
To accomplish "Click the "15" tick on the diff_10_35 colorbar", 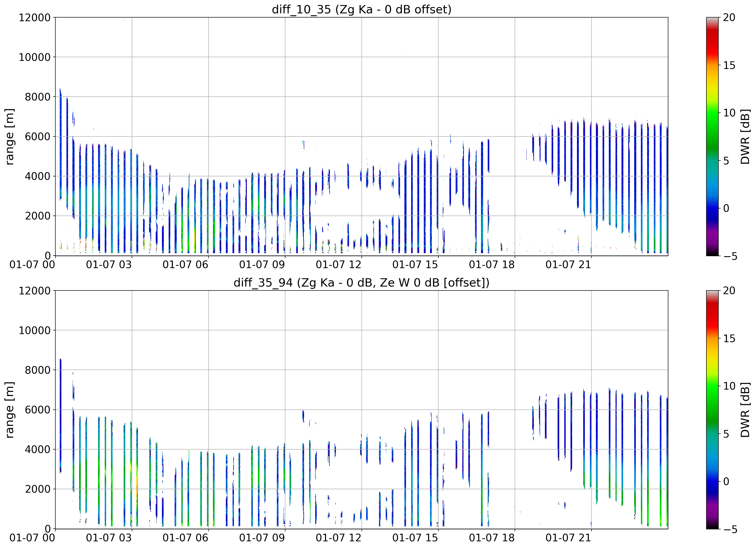I will [x=729, y=65].
